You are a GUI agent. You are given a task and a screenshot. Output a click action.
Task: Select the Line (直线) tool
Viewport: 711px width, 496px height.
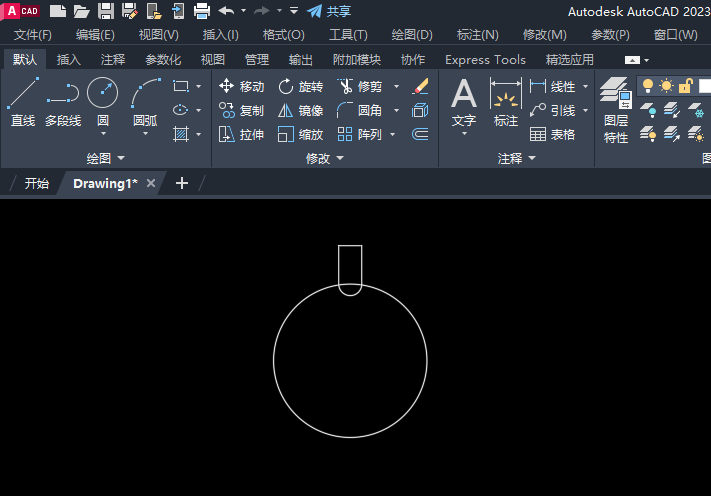(23, 102)
